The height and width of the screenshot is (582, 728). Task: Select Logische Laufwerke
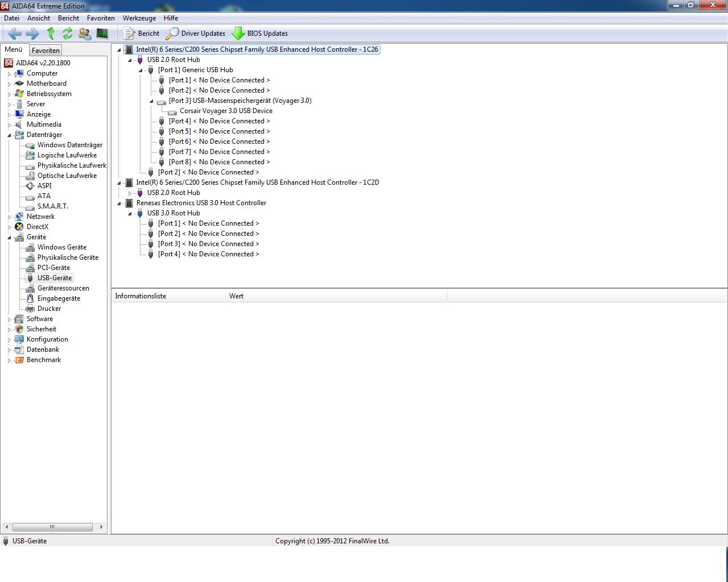(67, 155)
